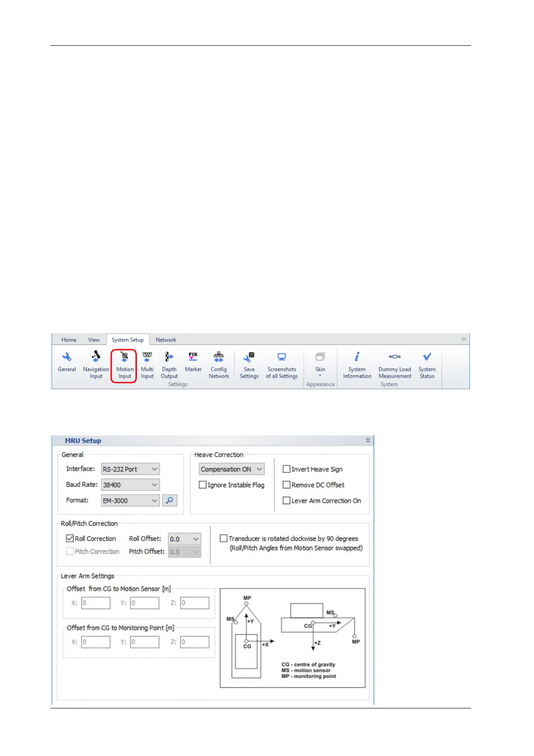Open the Interface dropdown
Screen dimensions: 534x756
coord(130,469)
